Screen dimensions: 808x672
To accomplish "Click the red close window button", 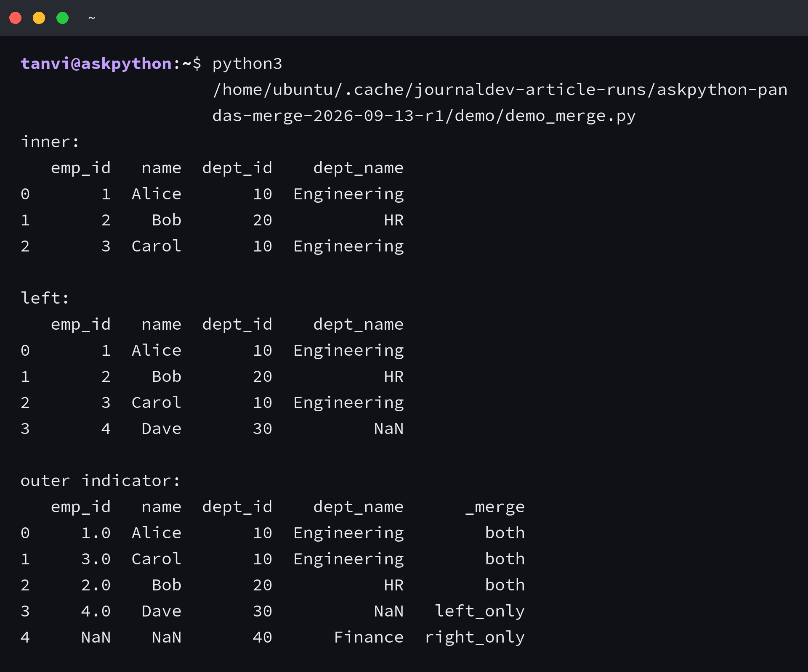I will pyautogui.click(x=16, y=18).
